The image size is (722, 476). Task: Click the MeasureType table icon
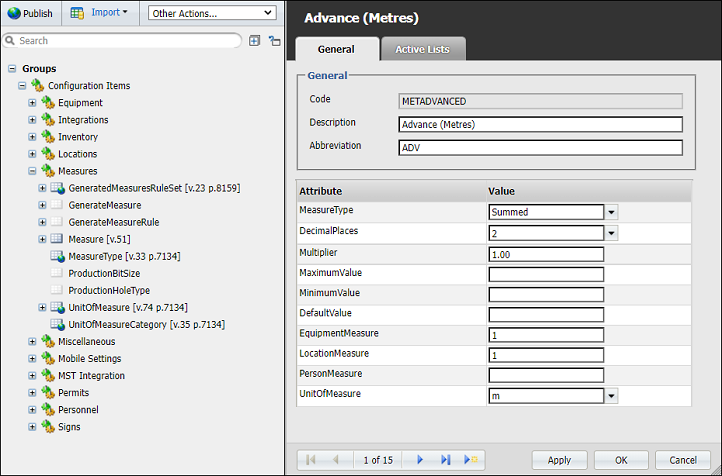[58, 256]
